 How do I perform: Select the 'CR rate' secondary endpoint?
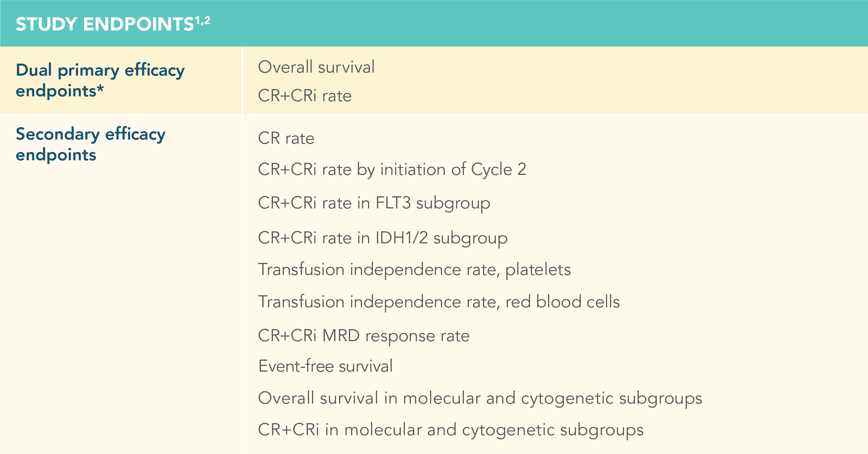(286, 138)
